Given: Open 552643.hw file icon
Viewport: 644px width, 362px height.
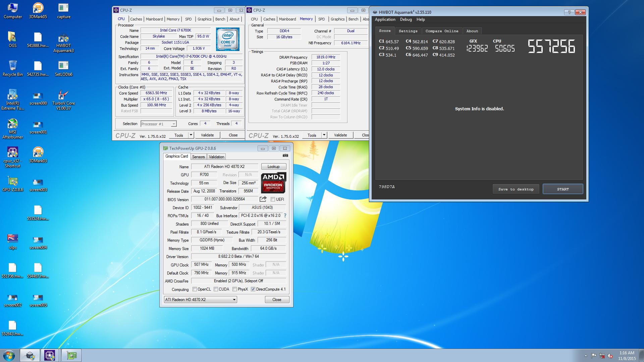Looking at the screenshot, I should click(12, 328).
